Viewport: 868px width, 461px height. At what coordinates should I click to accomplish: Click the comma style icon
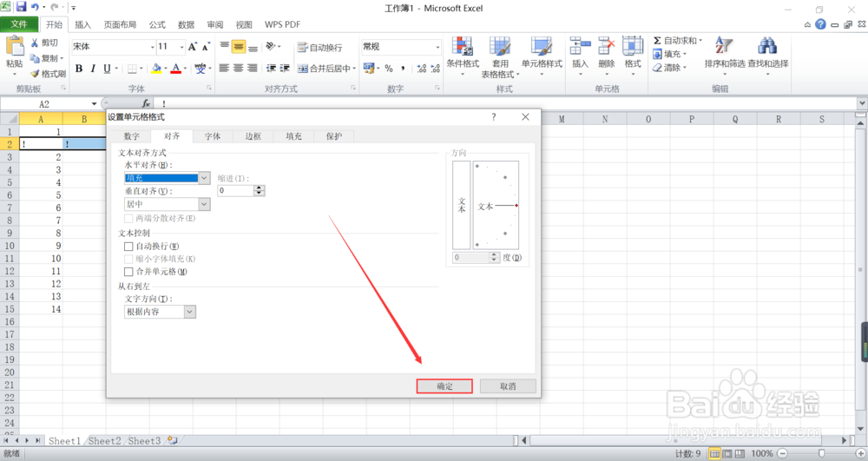click(x=403, y=69)
